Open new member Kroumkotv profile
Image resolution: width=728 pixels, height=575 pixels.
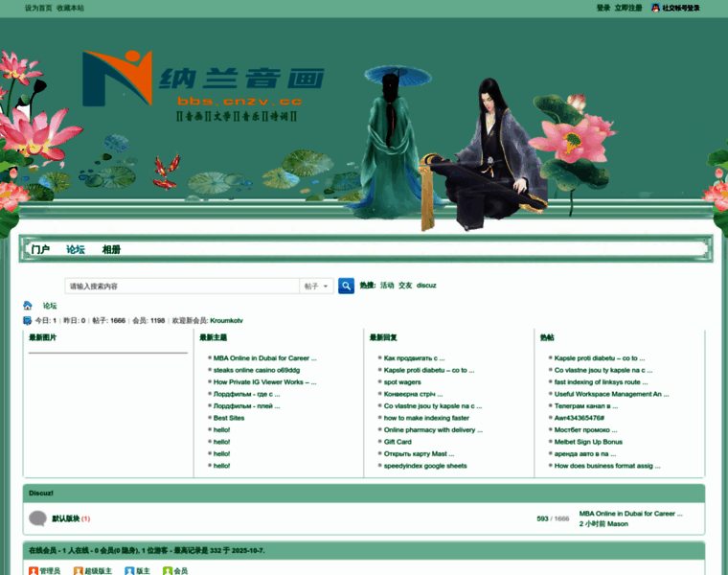click(226, 320)
